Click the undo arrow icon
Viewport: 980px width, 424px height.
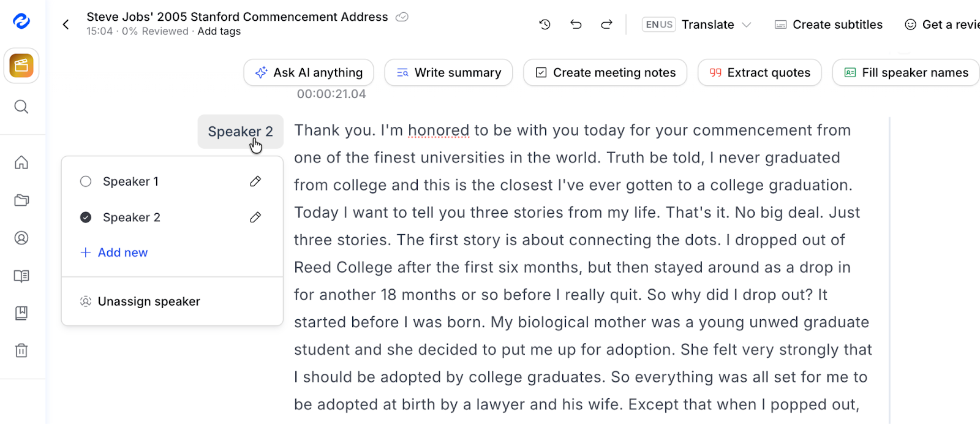pyautogui.click(x=576, y=25)
